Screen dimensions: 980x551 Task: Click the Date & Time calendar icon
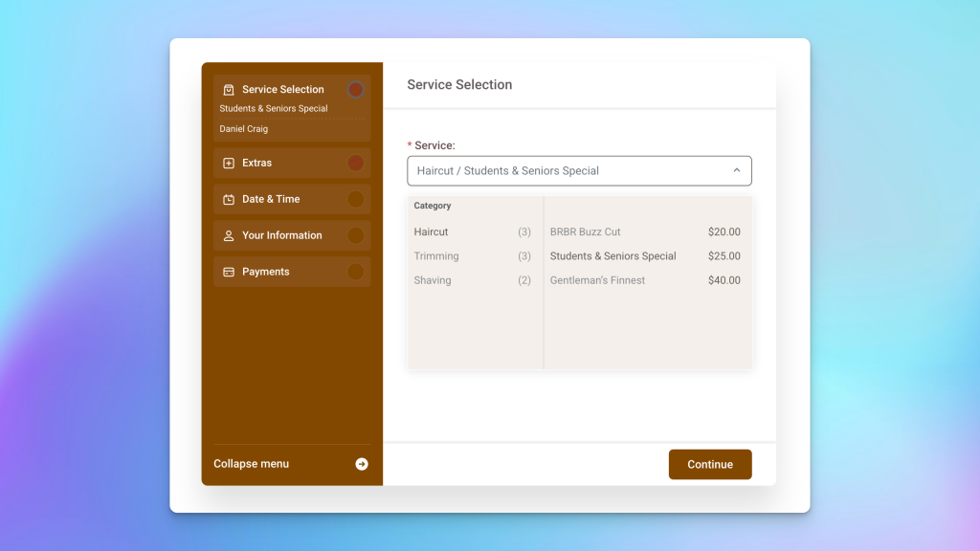point(229,199)
